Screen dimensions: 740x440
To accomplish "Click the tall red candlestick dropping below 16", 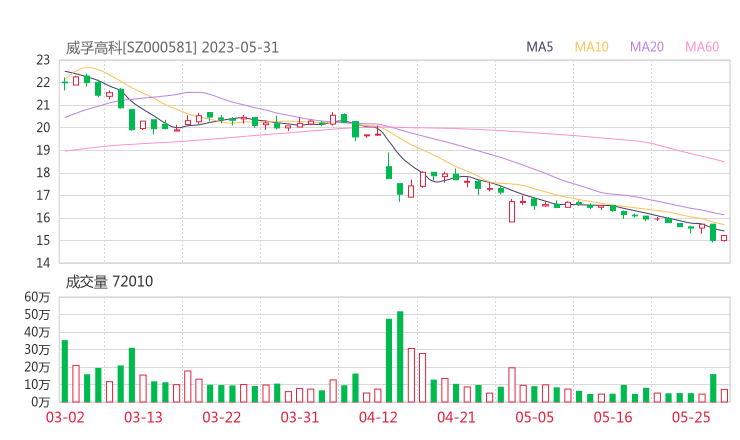I will [x=512, y=211].
